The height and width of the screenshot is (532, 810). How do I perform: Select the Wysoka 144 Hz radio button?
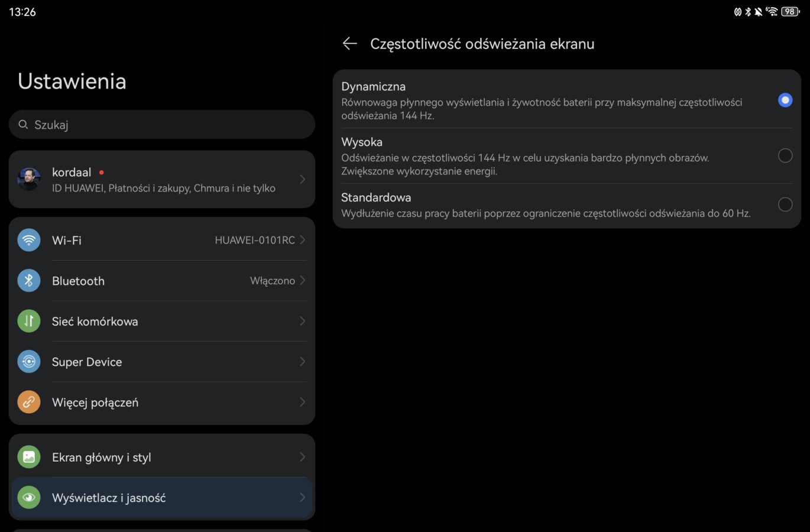785,155
